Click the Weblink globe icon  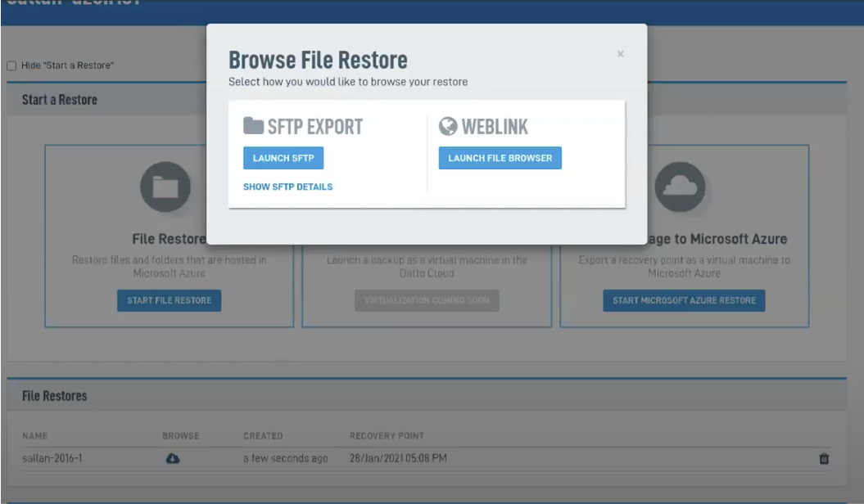pyautogui.click(x=448, y=127)
